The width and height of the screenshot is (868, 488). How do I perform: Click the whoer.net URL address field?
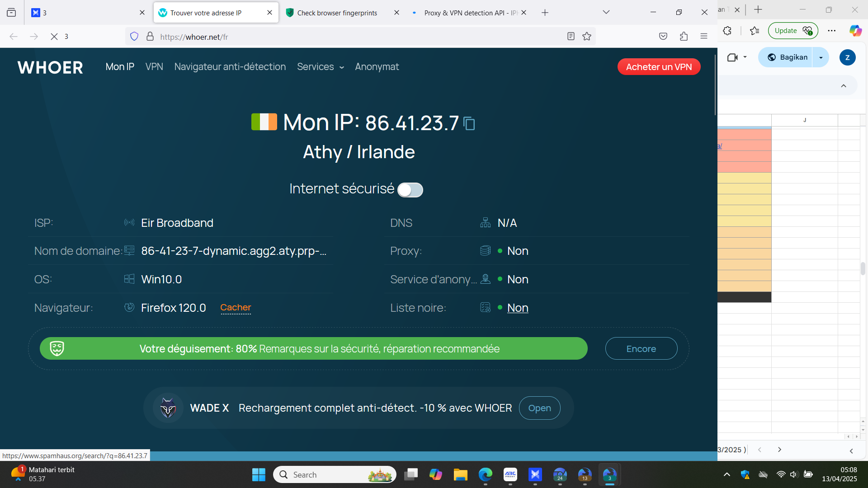coord(359,37)
